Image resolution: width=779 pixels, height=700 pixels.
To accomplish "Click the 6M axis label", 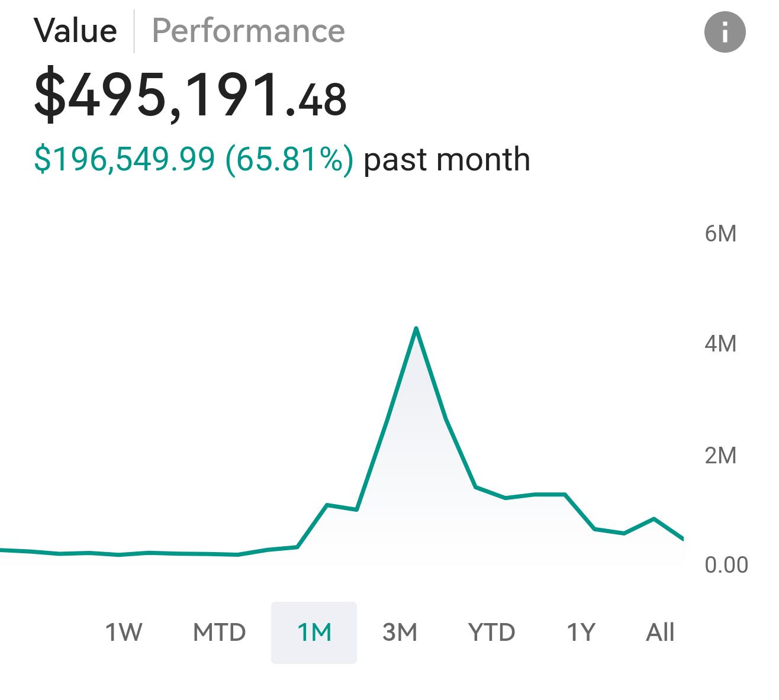I will pos(720,234).
